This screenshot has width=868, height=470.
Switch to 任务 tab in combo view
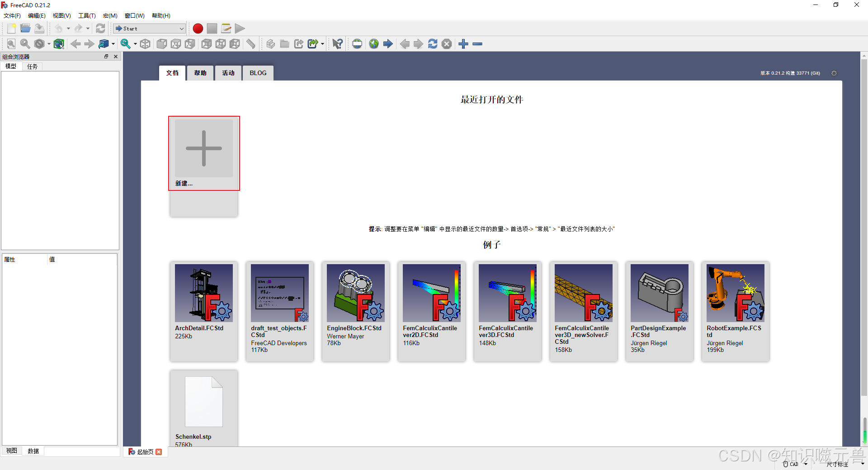click(x=32, y=66)
